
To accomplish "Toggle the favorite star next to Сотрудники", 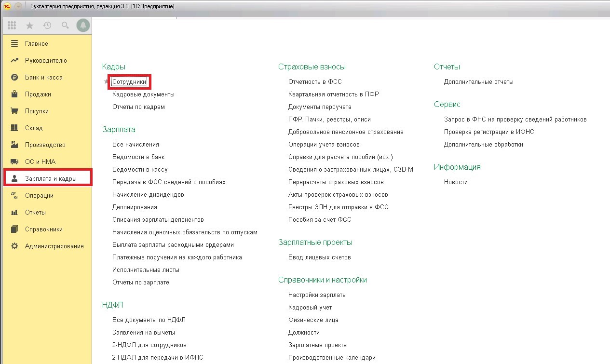I will click(107, 82).
